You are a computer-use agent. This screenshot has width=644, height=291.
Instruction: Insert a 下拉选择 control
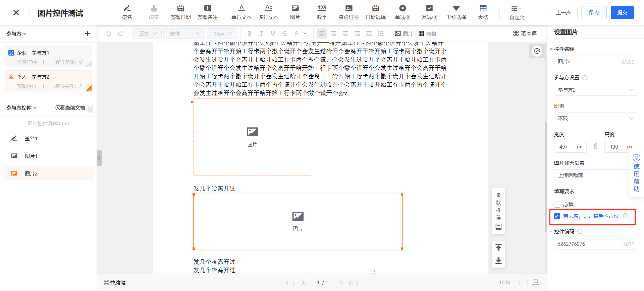click(456, 12)
